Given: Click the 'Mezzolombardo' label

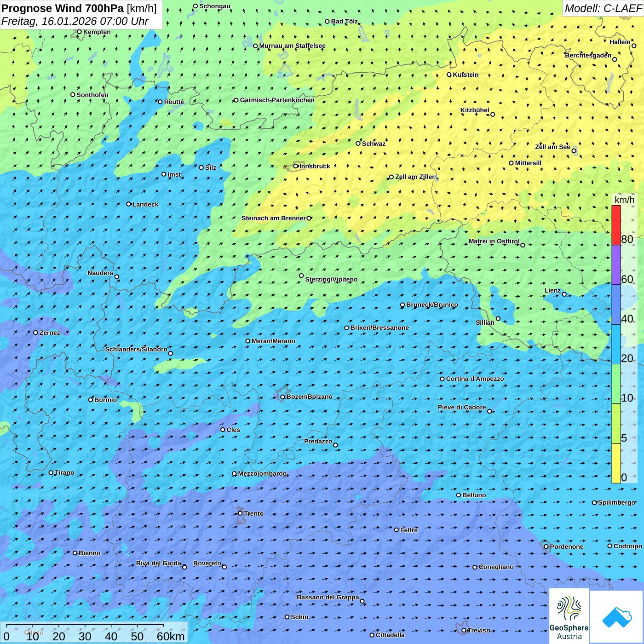Looking at the screenshot, I should (x=262, y=473).
